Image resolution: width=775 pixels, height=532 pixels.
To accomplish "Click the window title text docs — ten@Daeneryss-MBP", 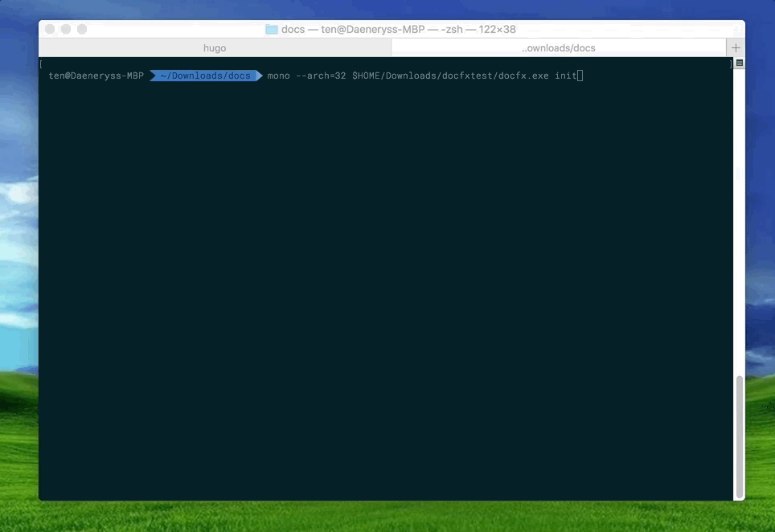I will click(399, 29).
